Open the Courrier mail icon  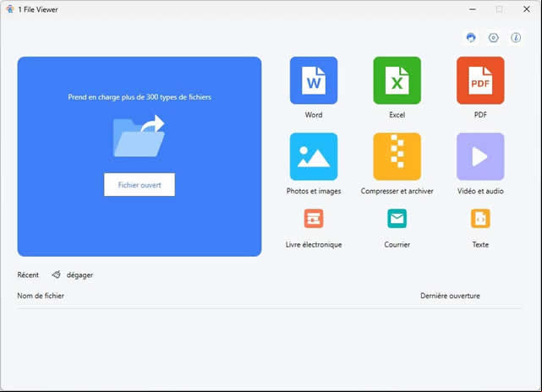tap(397, 218)
